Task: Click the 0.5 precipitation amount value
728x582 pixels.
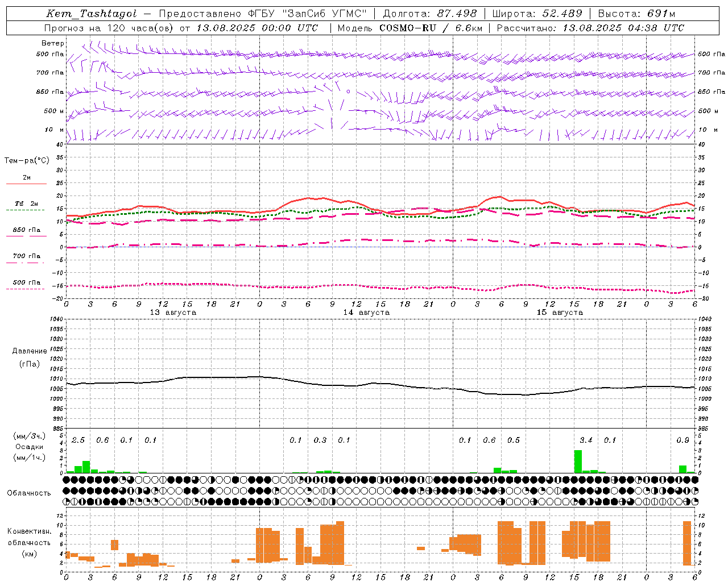Action: 514,440
